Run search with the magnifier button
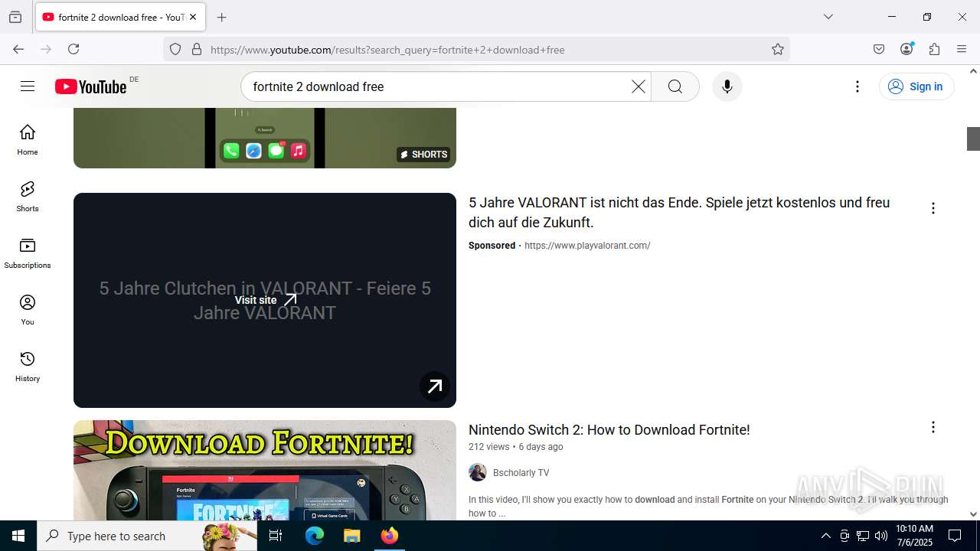Screen dimensions: 980x551 pyautogui.click(x=675, y=86)
